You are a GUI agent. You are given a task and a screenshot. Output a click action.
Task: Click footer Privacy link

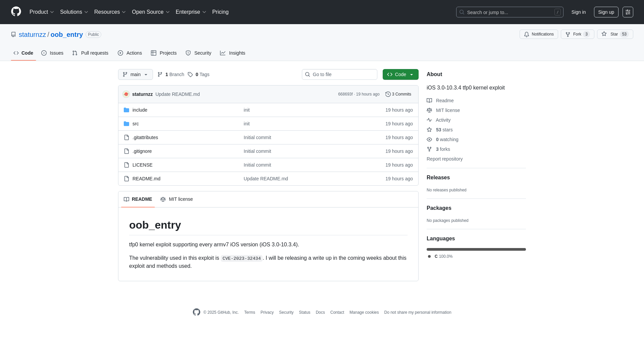[x=267, y=312]
